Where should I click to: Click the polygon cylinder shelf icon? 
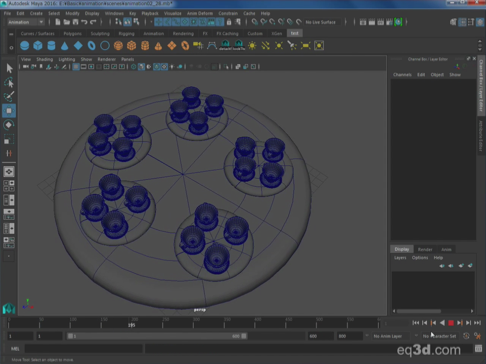click(x=51, y=46)
